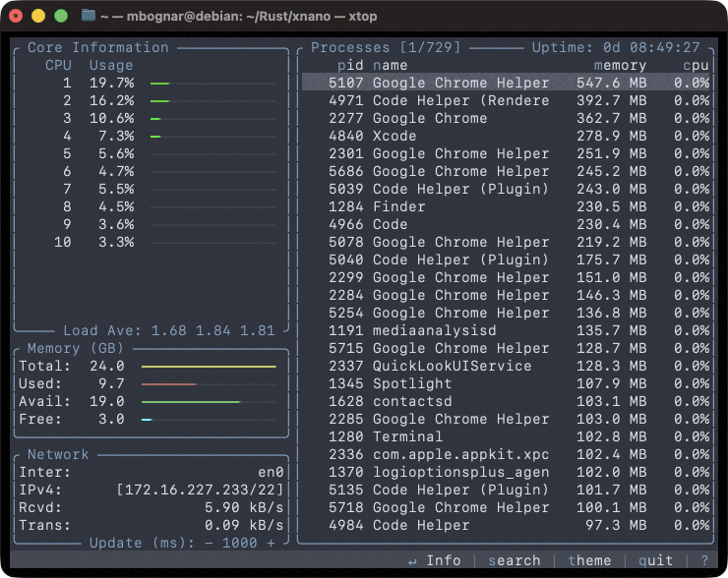Click CPU 10 usage value 3.3%

click(116, 242)
